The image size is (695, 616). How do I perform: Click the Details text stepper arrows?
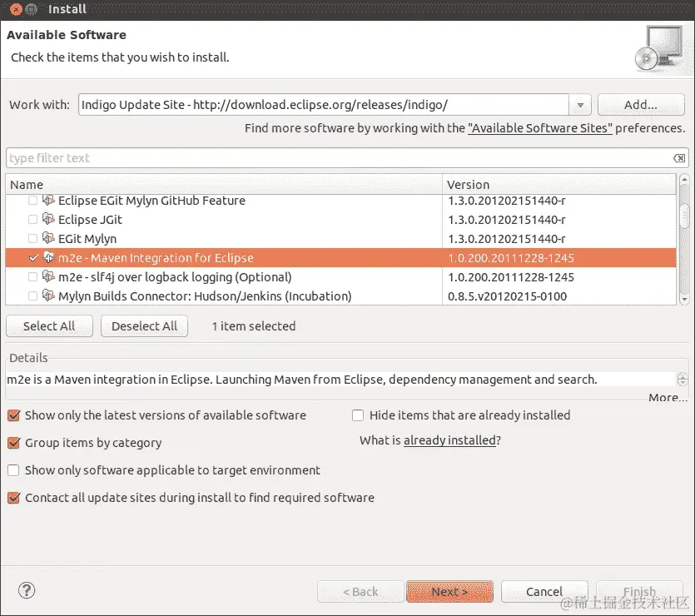click(x=683, y=380)
